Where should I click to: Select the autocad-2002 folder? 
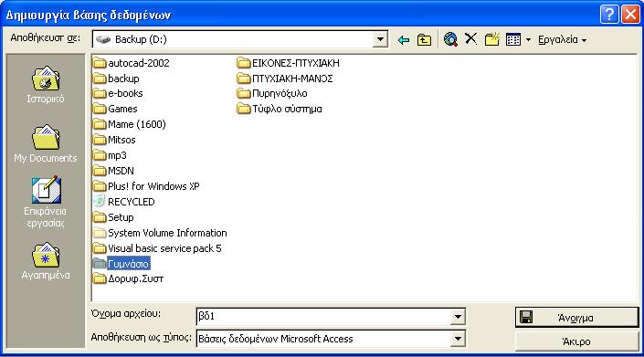point(132,63)
